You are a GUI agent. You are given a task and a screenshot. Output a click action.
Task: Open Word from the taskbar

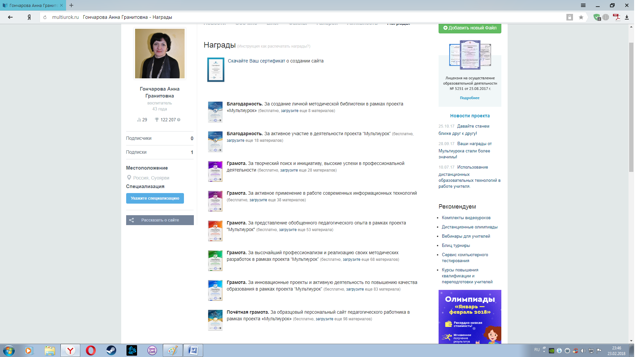pos(193,350)
